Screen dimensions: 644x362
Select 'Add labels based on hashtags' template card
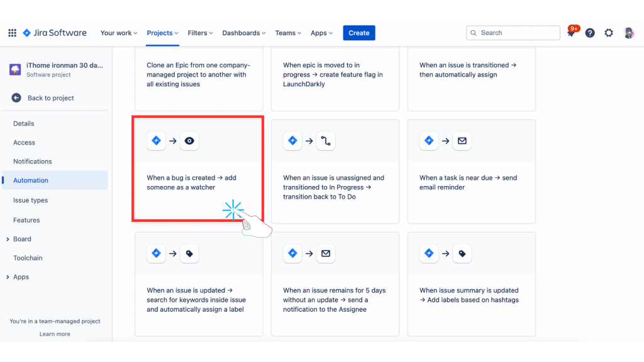[x=472, y=284]
